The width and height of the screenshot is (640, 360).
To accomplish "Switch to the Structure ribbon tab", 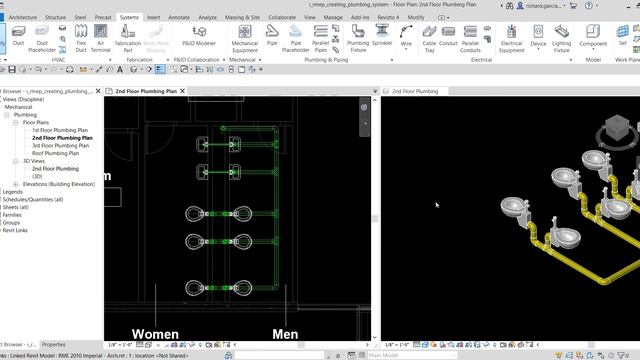I will coord(55,17).
